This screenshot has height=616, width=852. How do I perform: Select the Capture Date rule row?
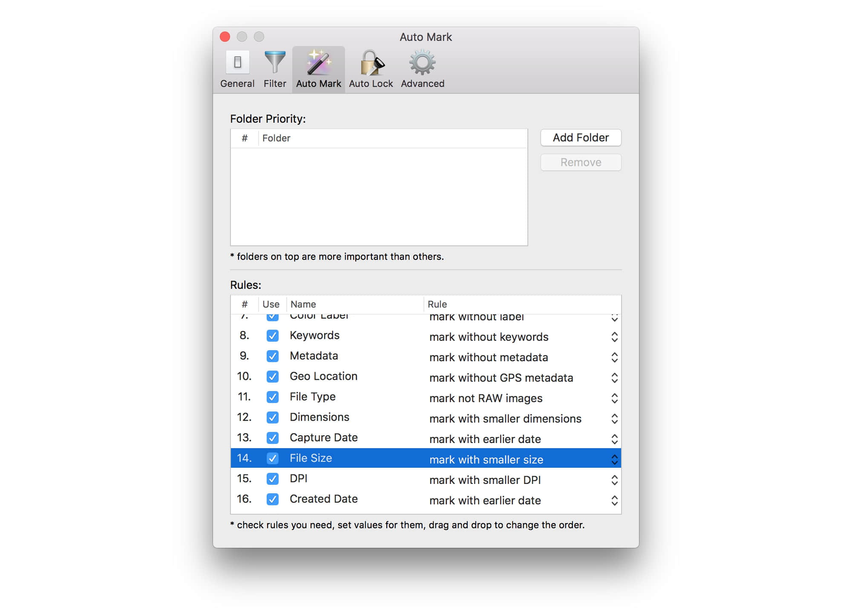coord(323,438)
